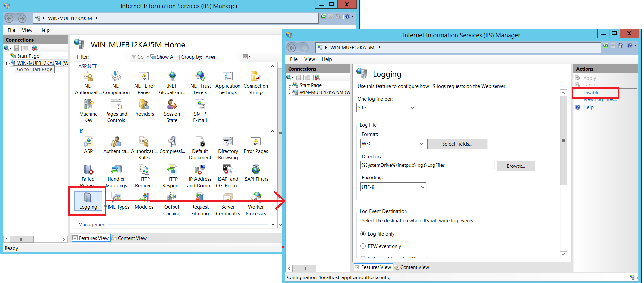Open Pages and Controls feature

point(116,111)
